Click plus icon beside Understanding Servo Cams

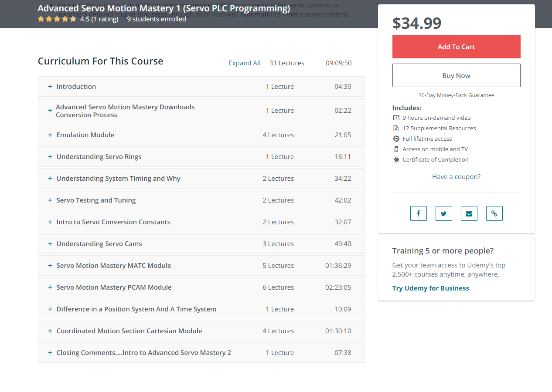point(50,244)
